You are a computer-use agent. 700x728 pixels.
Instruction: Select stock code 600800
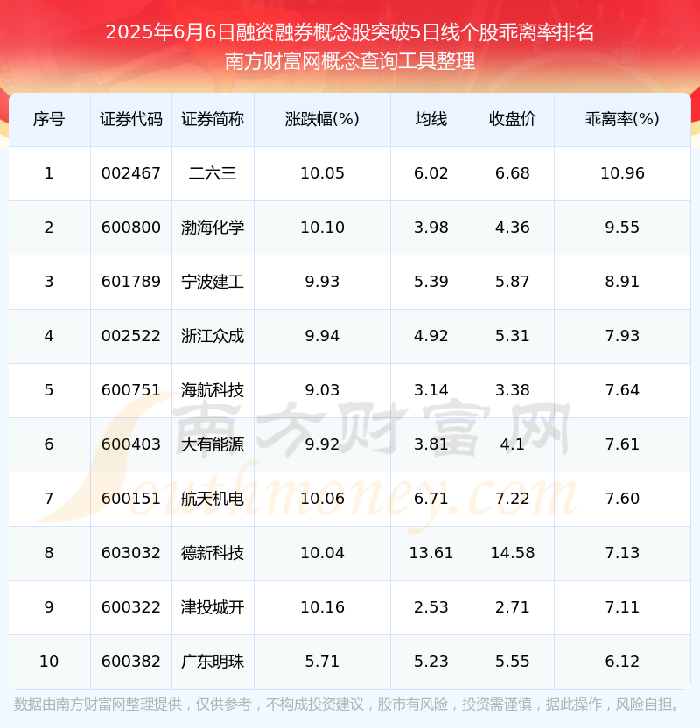pos(131,227)
